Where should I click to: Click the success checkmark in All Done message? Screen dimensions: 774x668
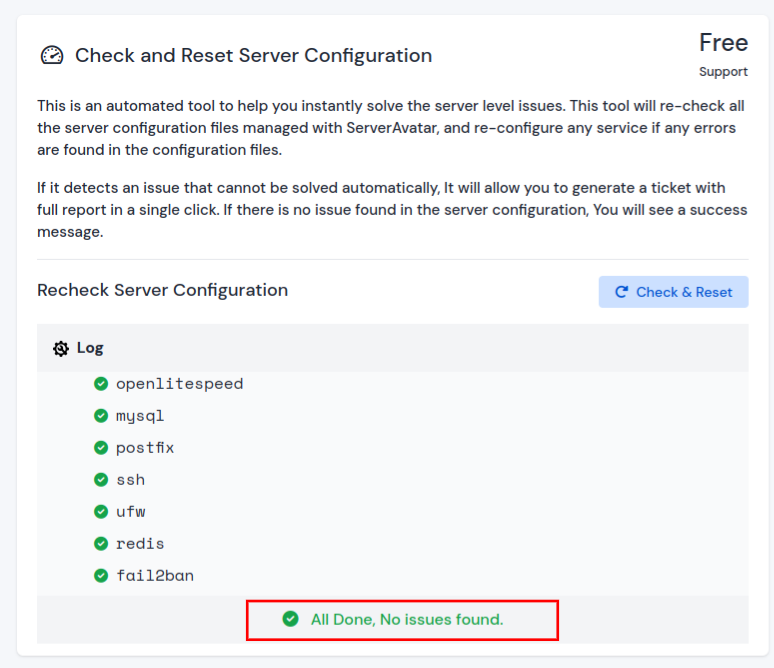pyautogui.click(x=290, y=619)
